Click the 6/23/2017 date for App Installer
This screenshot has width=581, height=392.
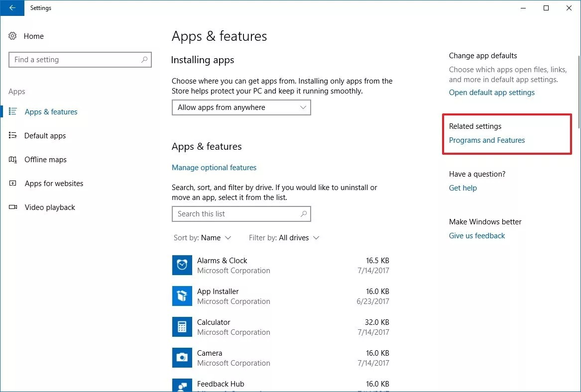[x=373, y=301]
